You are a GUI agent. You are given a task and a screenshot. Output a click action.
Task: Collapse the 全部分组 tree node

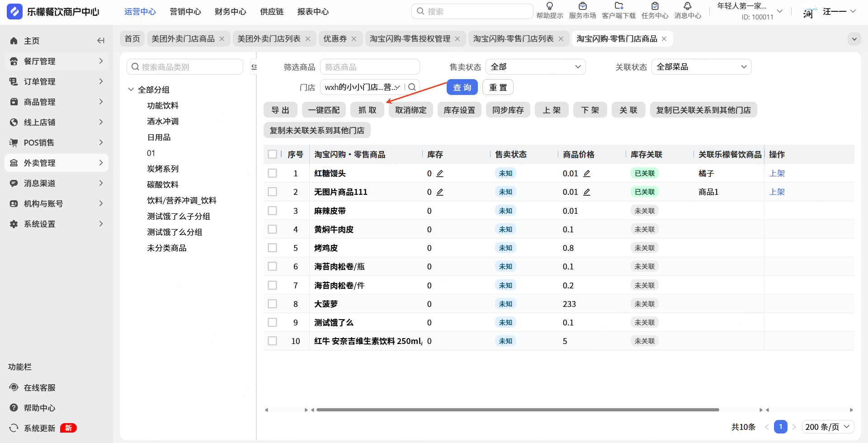131,90
